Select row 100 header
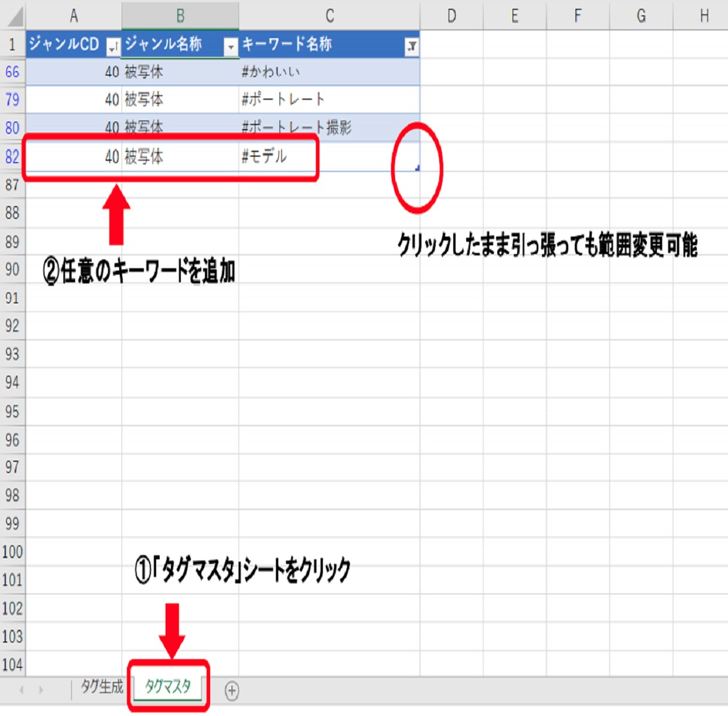 tap(13, 552)
